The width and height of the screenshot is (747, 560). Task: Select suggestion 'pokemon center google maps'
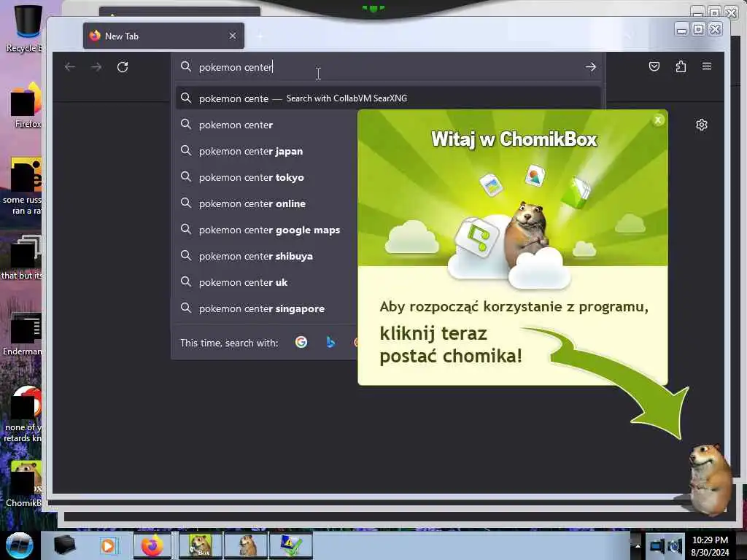(x=267, y=230)
